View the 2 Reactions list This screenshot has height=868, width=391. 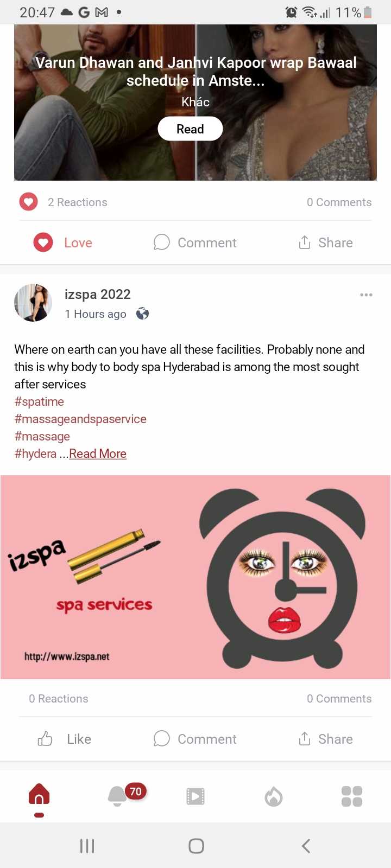pos(77,202)
